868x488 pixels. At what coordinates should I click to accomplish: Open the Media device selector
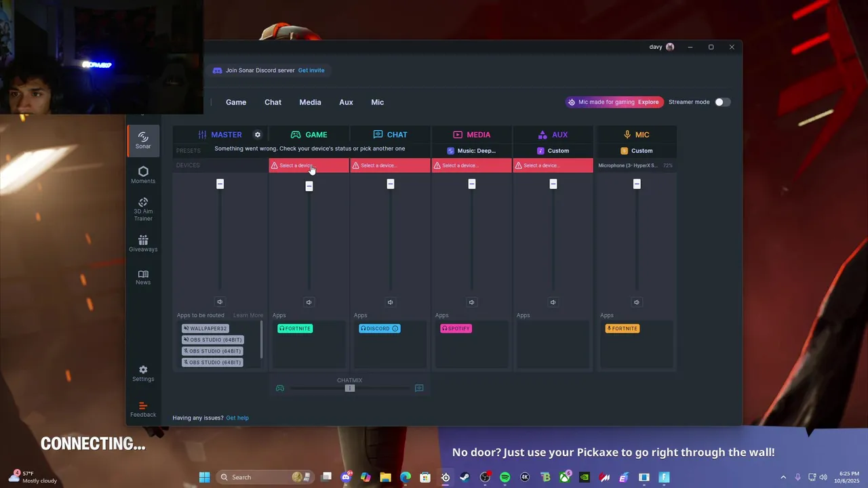(471, 165)
